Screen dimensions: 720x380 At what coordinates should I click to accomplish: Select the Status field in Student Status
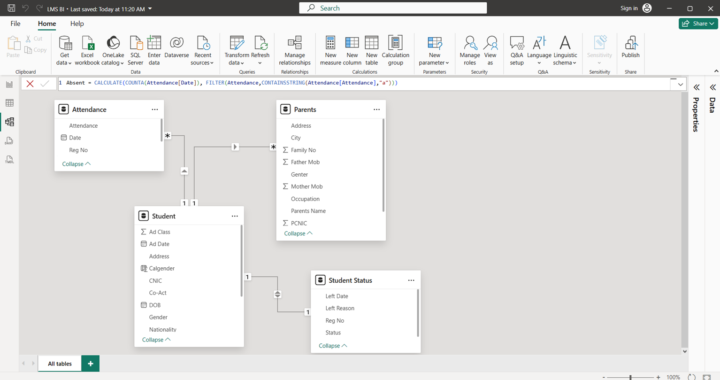click(333, 333)
